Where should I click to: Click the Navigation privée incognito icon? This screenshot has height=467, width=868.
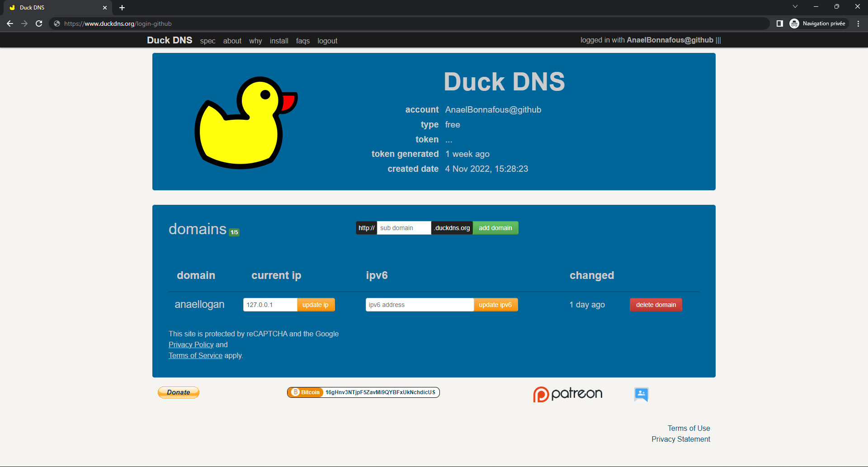(x=794, y=24)
